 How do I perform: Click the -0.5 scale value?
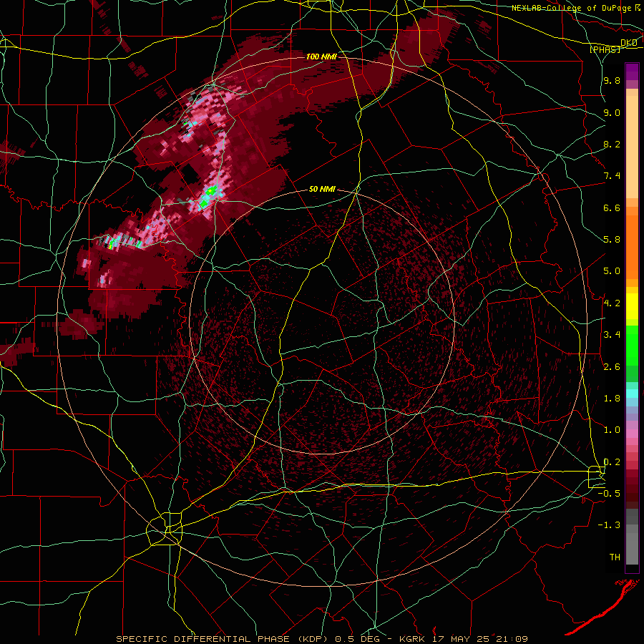[609, 494]
